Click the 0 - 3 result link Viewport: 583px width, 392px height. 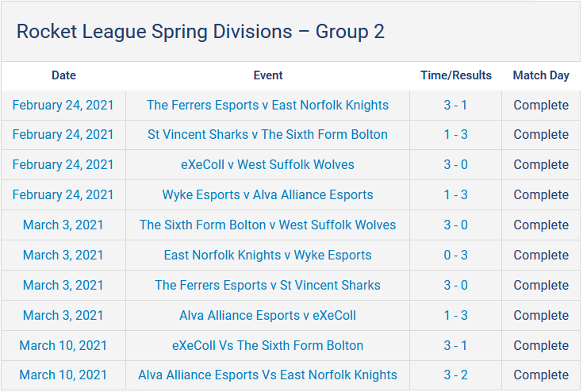coord(455,256)
